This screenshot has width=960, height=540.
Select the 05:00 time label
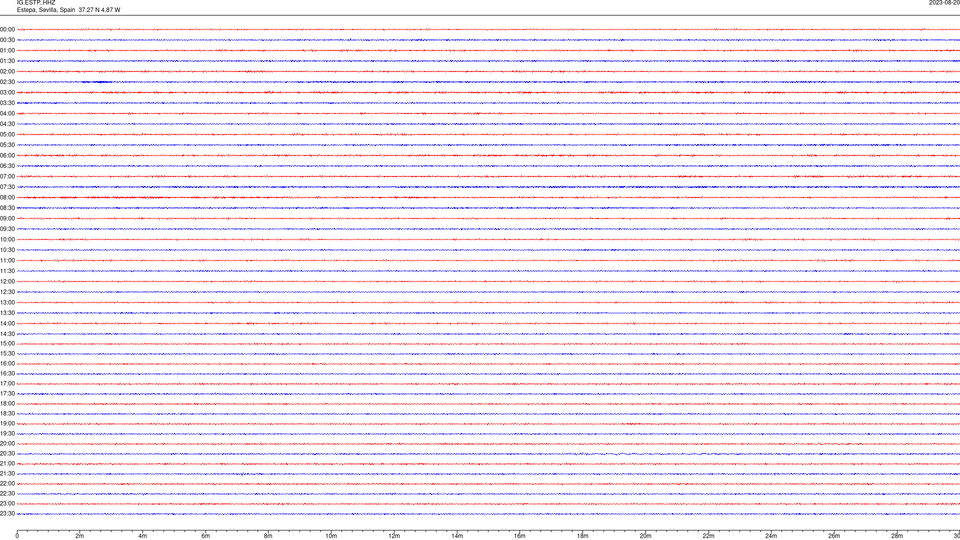pyautogui.click(x=7, y=135)
